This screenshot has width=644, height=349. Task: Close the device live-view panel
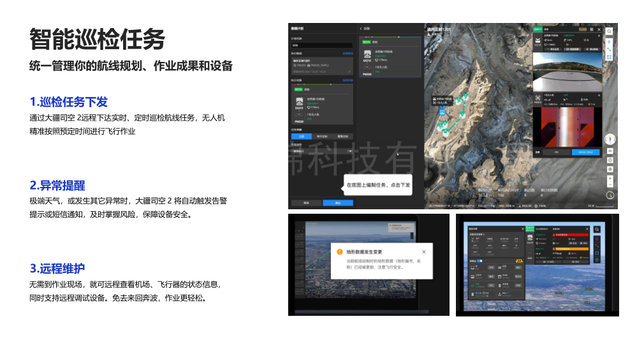(598, 29)
